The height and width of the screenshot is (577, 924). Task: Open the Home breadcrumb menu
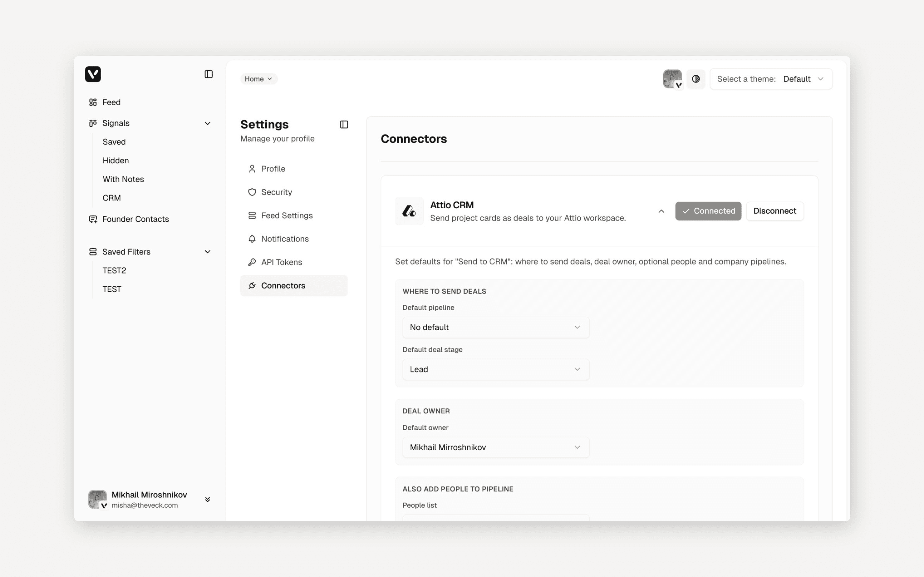tap(258, 79)
